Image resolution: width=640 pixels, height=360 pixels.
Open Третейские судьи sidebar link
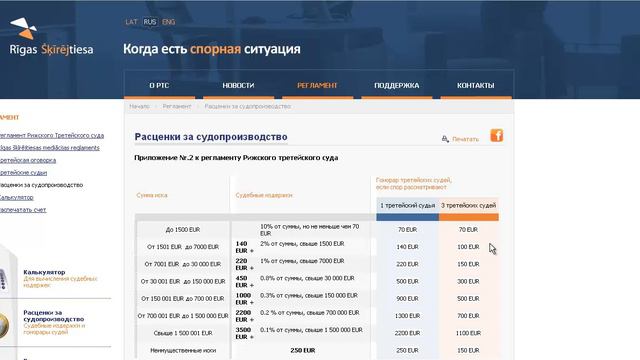click(23, 173)
